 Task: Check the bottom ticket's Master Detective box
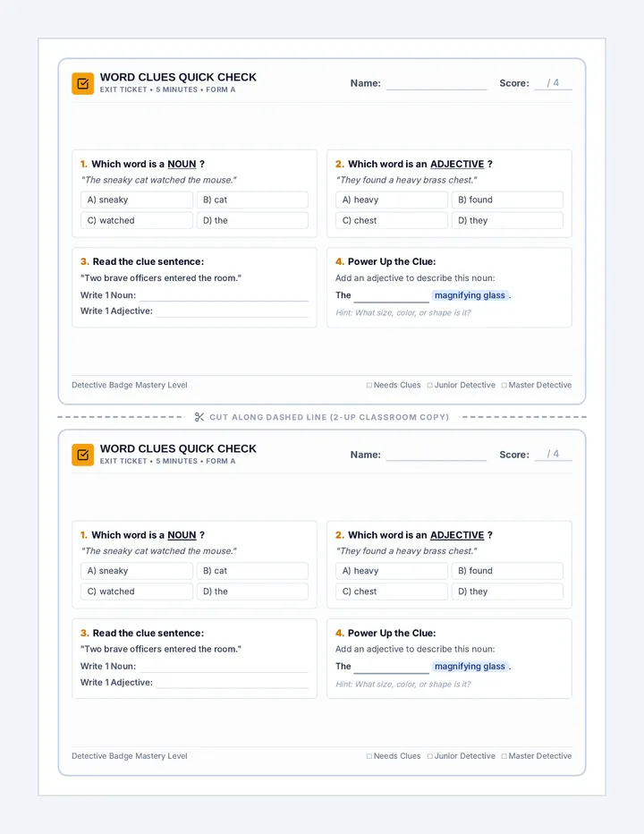click(x=504, y=756)
